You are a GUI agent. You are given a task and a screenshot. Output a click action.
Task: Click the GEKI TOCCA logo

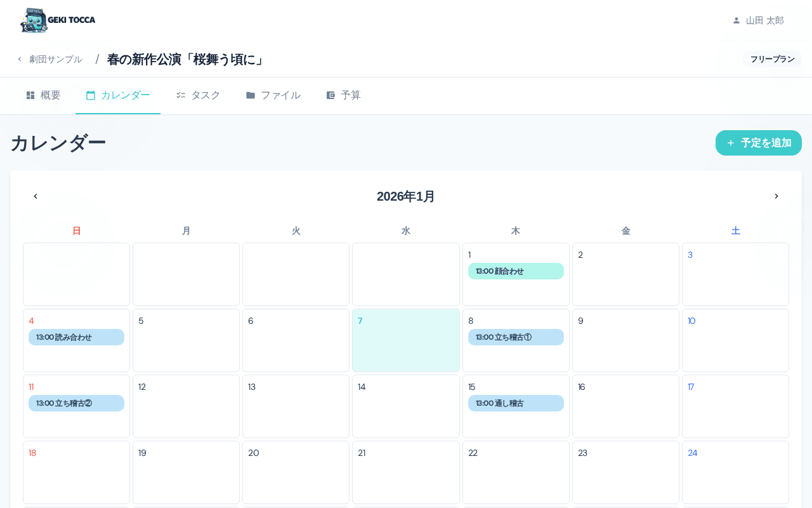click(58, 20)
